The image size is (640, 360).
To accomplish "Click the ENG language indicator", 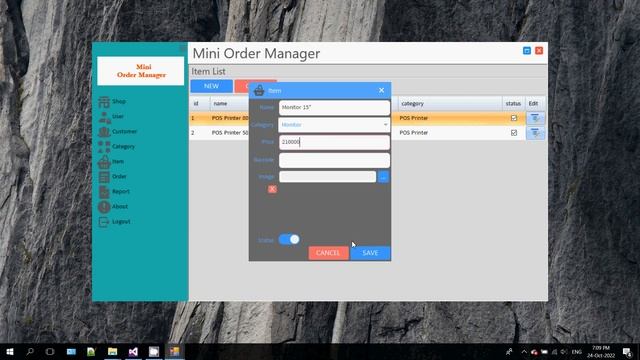I will tap(576, 351).
